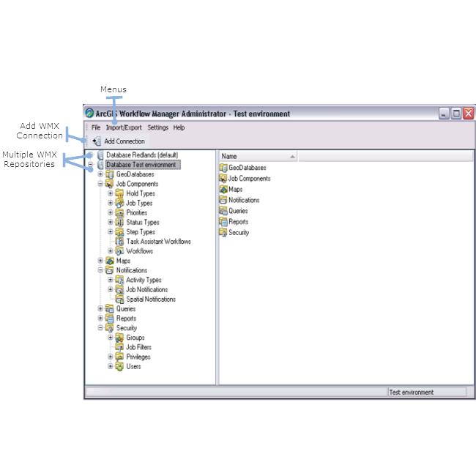The image size is (476, 476).
Task: Select the Task Assistant Workflows label
Action: click(159, 242)
